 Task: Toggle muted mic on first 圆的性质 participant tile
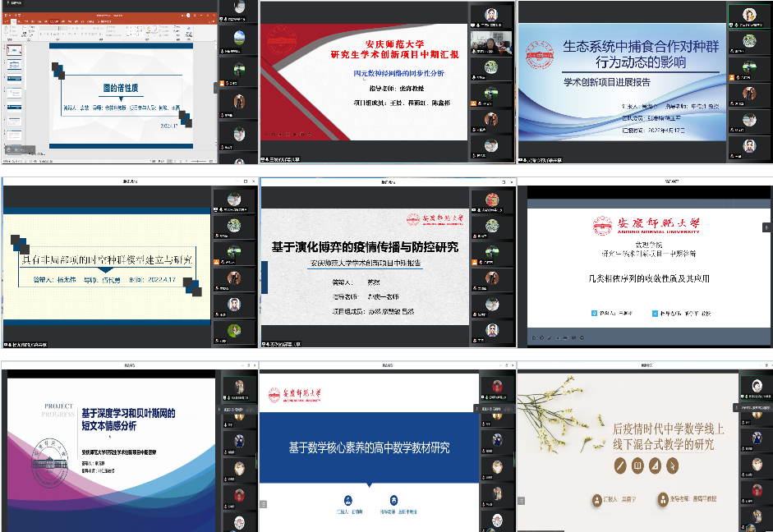pos(224,19)
